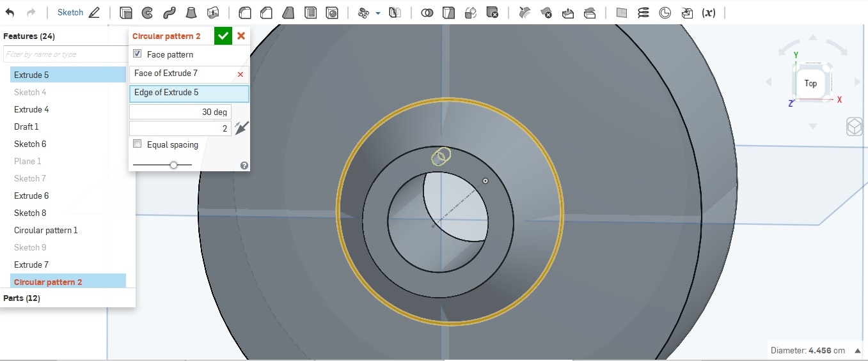The height and width of the screenshot is (361, 868).
Task: Select the Split tool icon
Action: (448, 13)
